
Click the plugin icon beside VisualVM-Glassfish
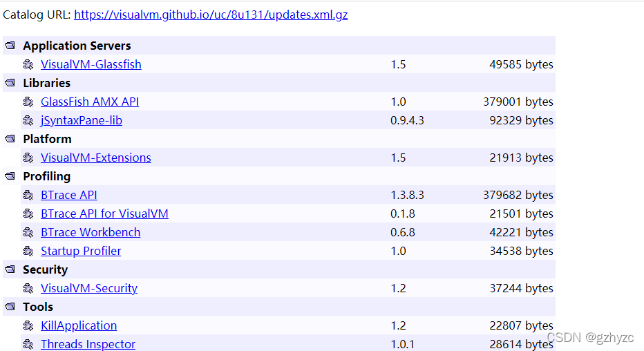tap(28, 64)
